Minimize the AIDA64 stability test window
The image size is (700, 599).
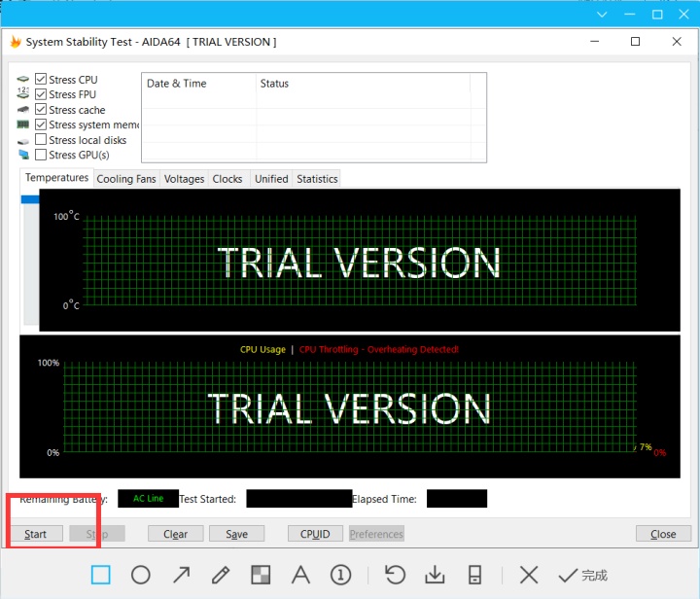coord(594,42)
